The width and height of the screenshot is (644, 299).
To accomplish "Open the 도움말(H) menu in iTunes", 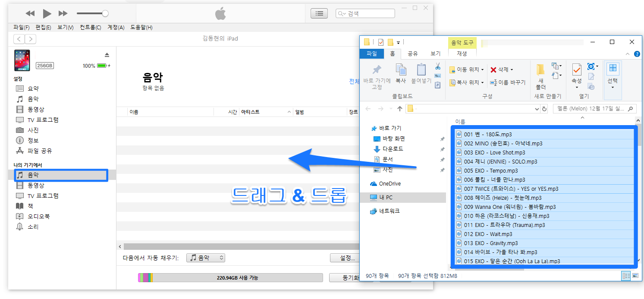I will [x=141, y=27].
